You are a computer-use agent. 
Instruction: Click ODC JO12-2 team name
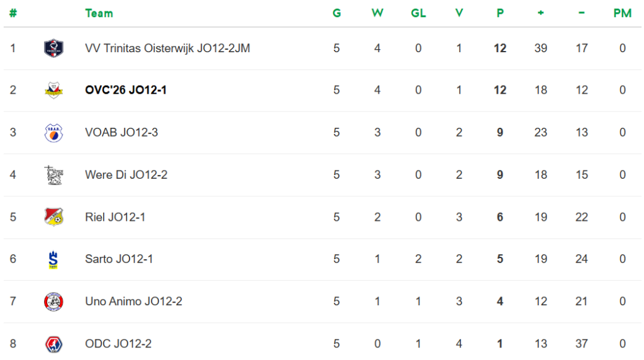tap(118, 344)
